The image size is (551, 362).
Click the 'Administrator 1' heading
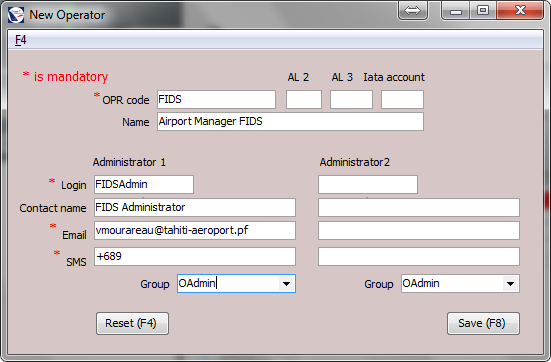click(x=129, y=162)
